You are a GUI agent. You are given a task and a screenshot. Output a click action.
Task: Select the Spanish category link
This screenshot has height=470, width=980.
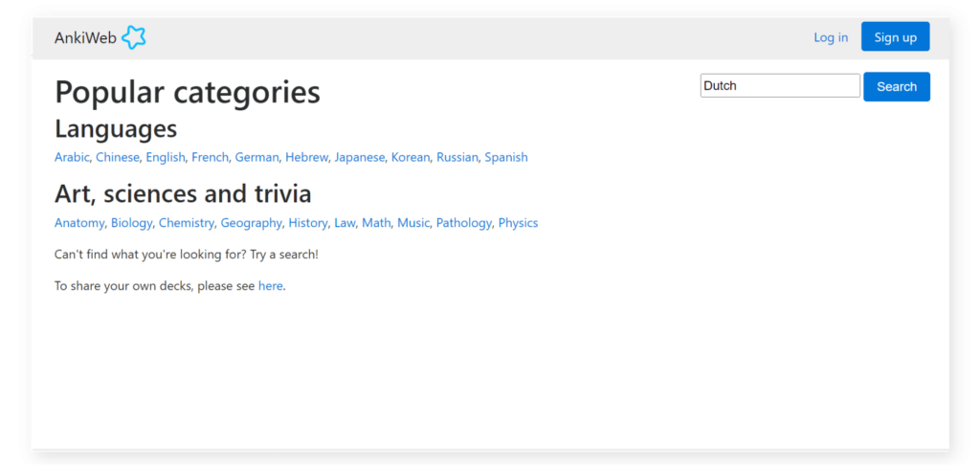505,157
